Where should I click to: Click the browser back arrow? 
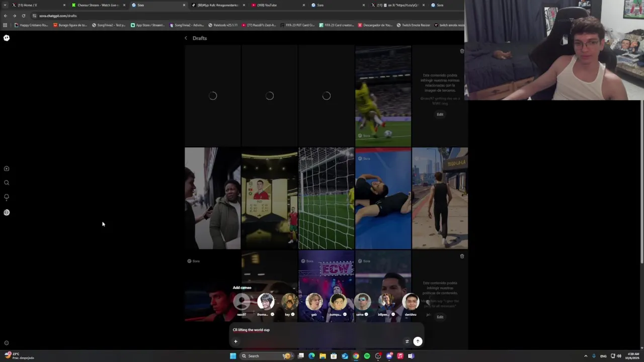coord(6,16)
